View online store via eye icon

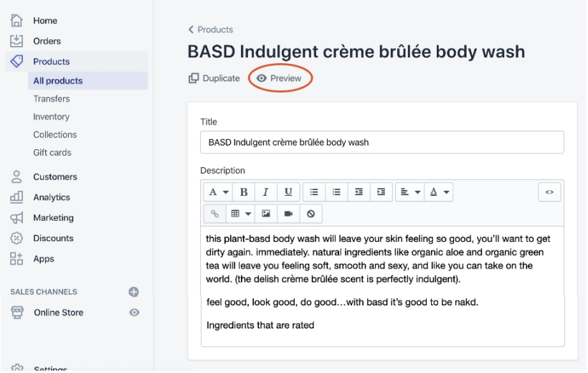[134, 313]
